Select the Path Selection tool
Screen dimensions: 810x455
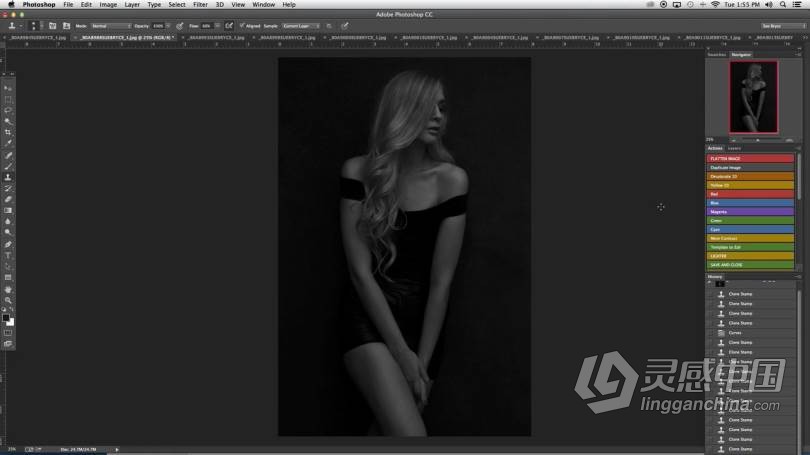(x=8, y=266)
